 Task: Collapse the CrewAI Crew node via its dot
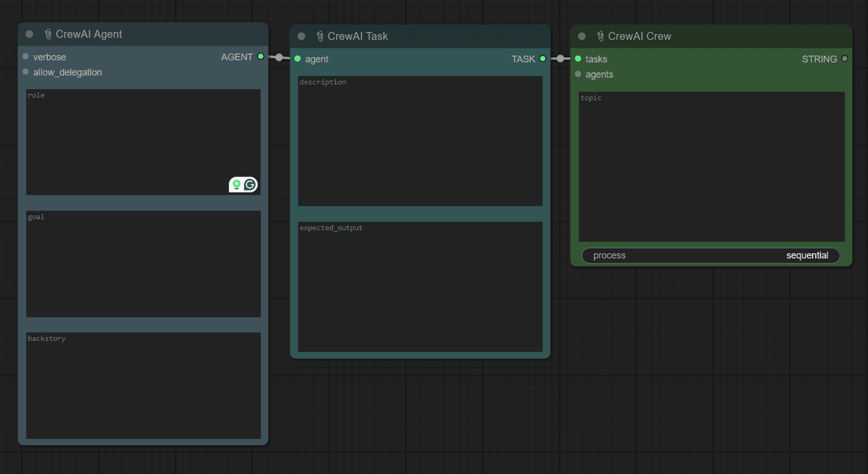coord(582,36)
